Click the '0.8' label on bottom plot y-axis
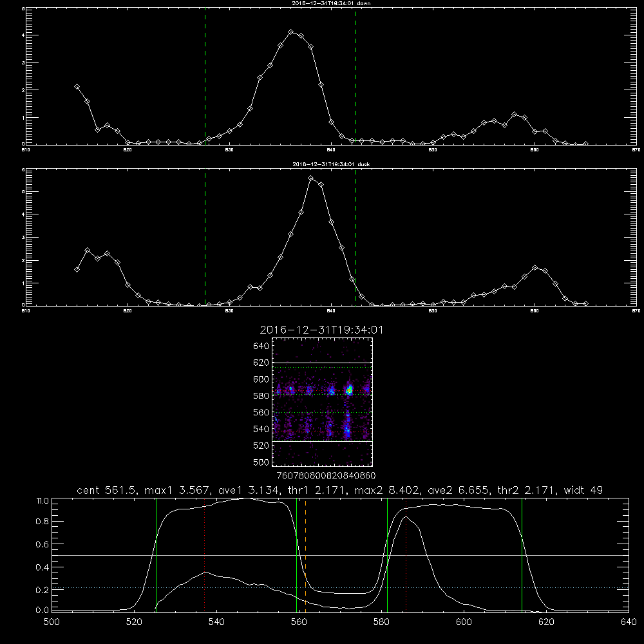This screenshot has width=644, height=644. pos(43,522)
